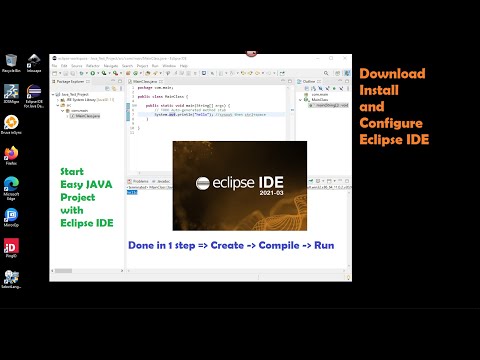
Task: Collapse the Java_Test_Project tree node
Action: click(x=53, y=95)
